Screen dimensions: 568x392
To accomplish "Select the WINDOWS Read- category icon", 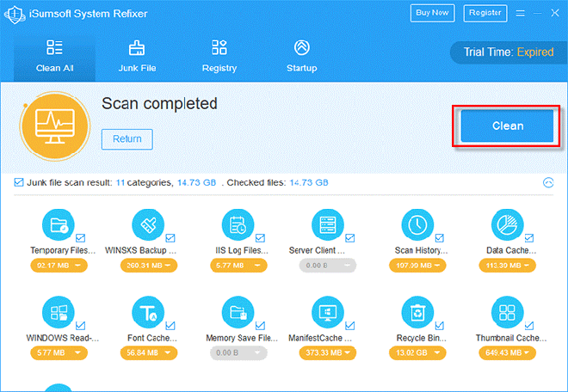I will (58, 312).
